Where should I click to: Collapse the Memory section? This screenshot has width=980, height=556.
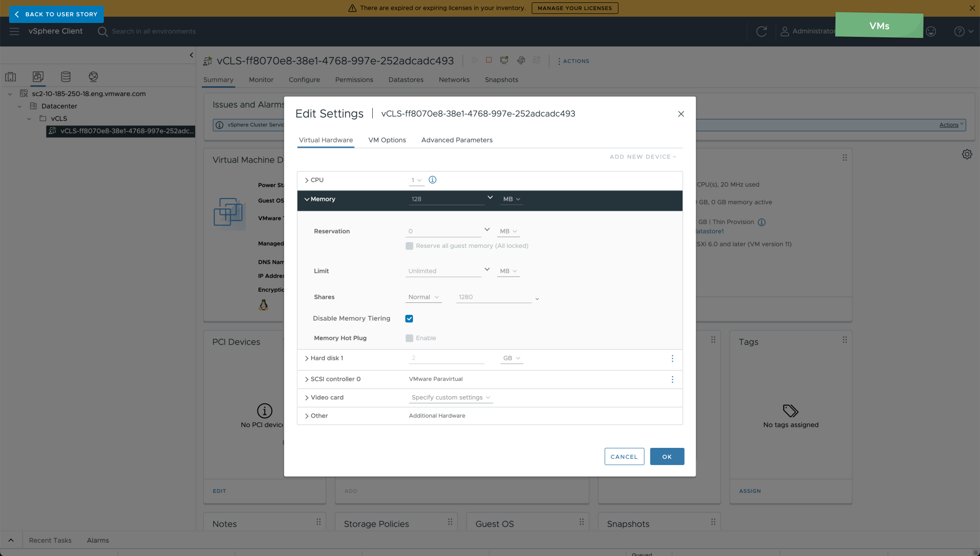(307, 200)
